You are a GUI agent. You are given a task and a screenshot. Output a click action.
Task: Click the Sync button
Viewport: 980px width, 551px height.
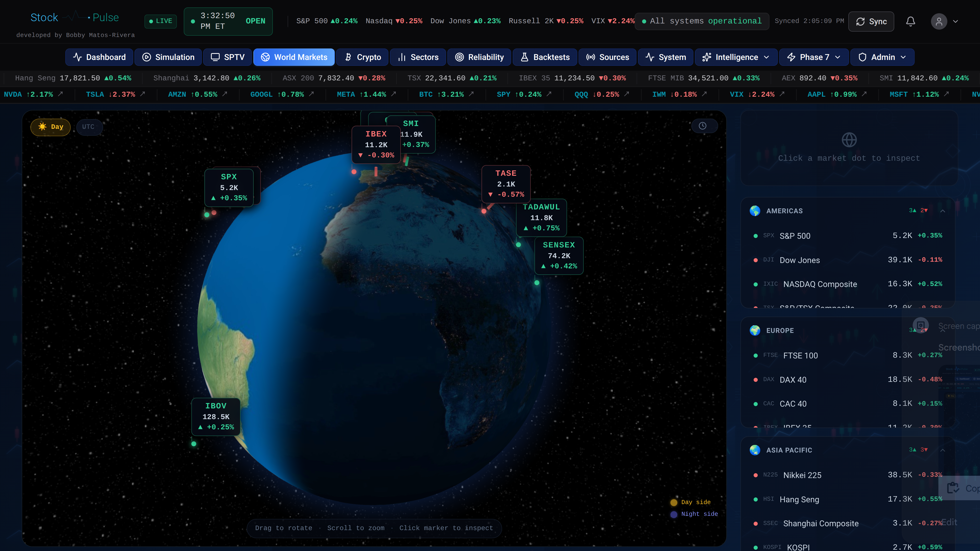coord(871,22)
